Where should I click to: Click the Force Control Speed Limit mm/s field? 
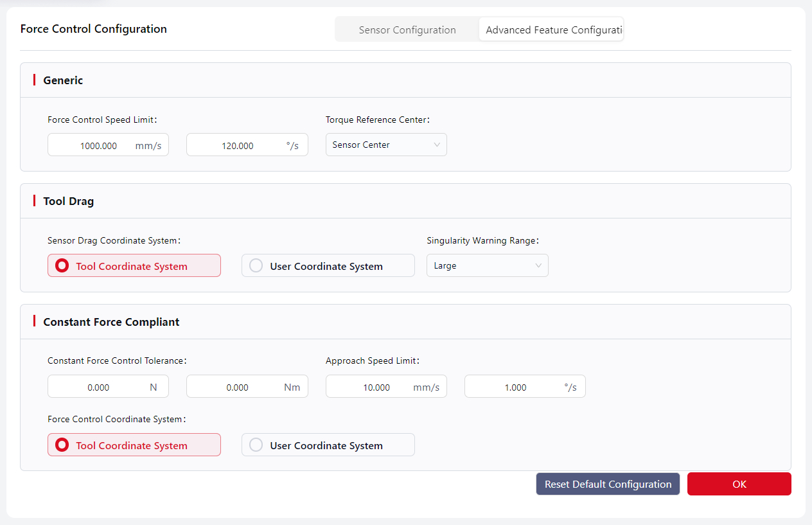click(x=99, y=145)
